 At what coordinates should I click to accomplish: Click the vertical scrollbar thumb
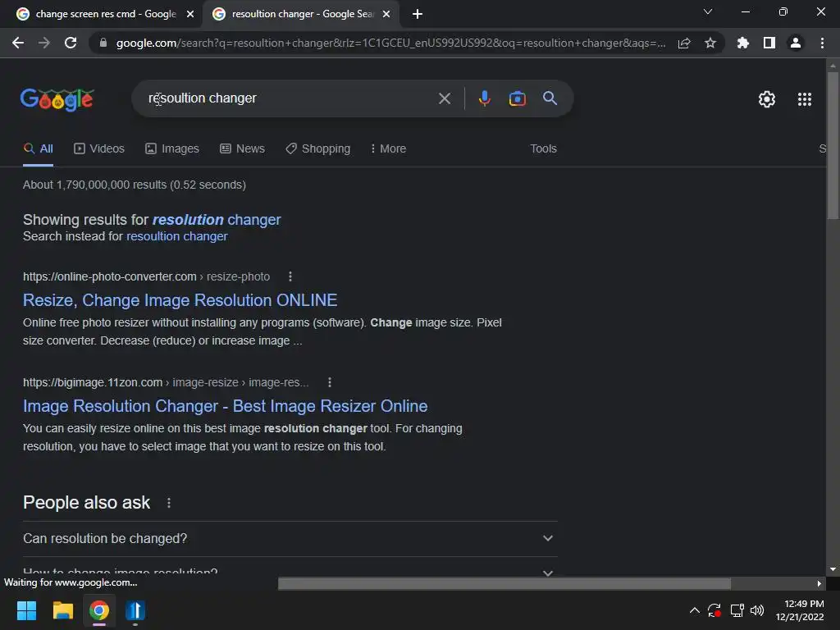pyautogui.click(x=833, y=146)
